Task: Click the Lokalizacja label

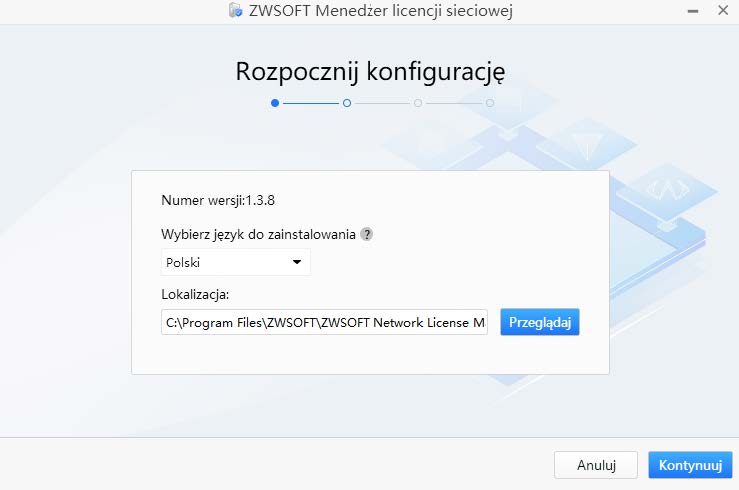Action: (195, 294)
